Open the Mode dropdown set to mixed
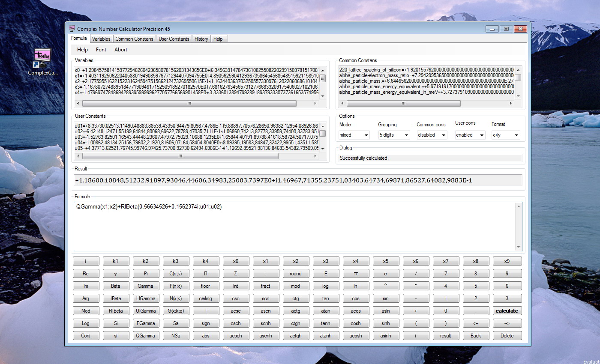Image resolution: width=600 pixels, height=364 pixels. 354,135
